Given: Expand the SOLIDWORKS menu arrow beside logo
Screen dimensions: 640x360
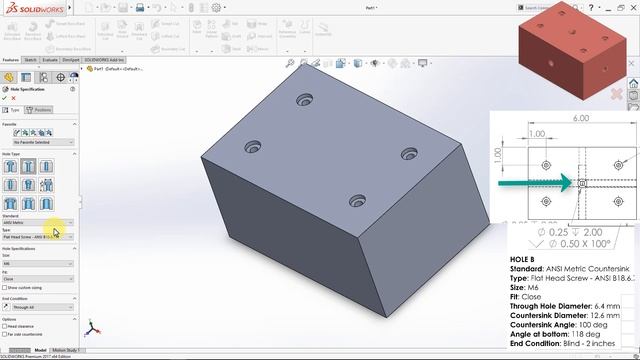Looking at the screenshot, I should [x=70, y=7].
